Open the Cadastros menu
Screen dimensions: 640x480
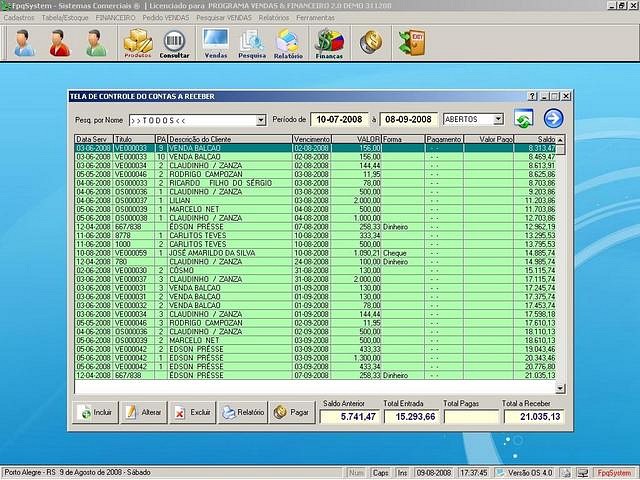point(19,18)
